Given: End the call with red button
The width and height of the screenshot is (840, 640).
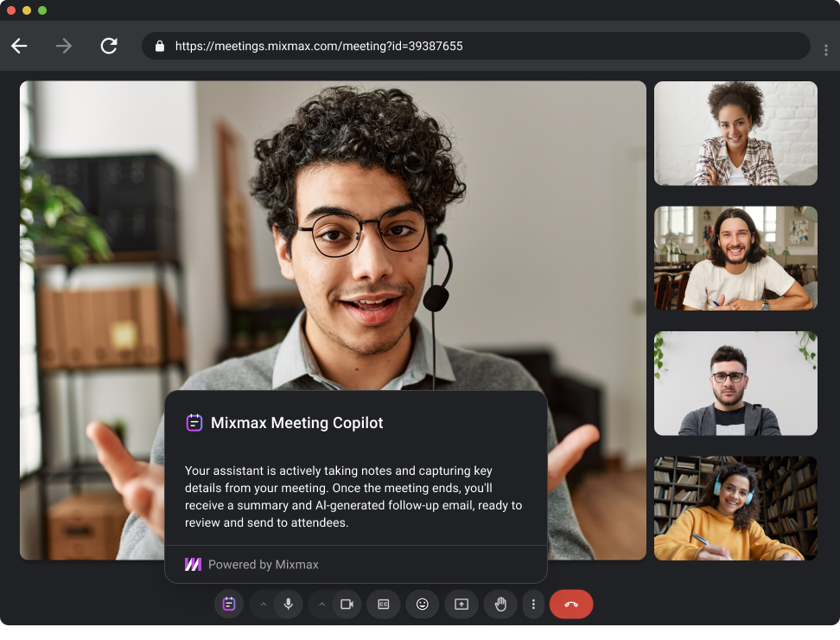Looking at the screenshot, I should point(571,604).
